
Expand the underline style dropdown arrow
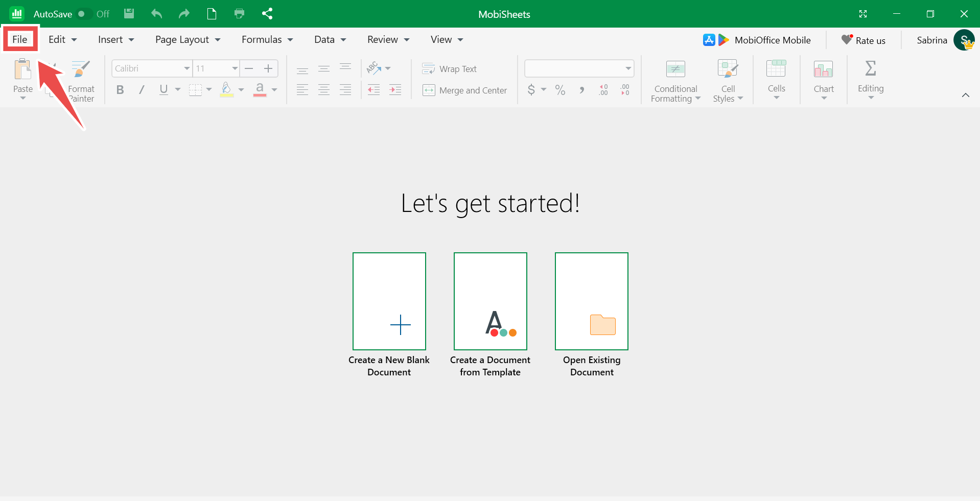pos(178,90)
